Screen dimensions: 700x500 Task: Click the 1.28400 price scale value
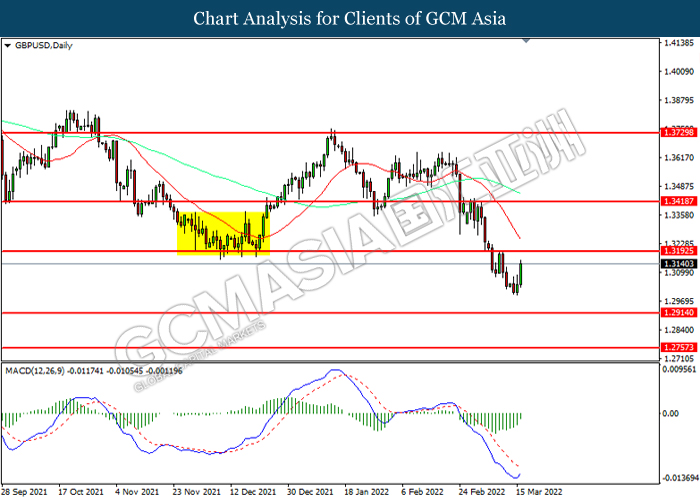tap(679, 330)
